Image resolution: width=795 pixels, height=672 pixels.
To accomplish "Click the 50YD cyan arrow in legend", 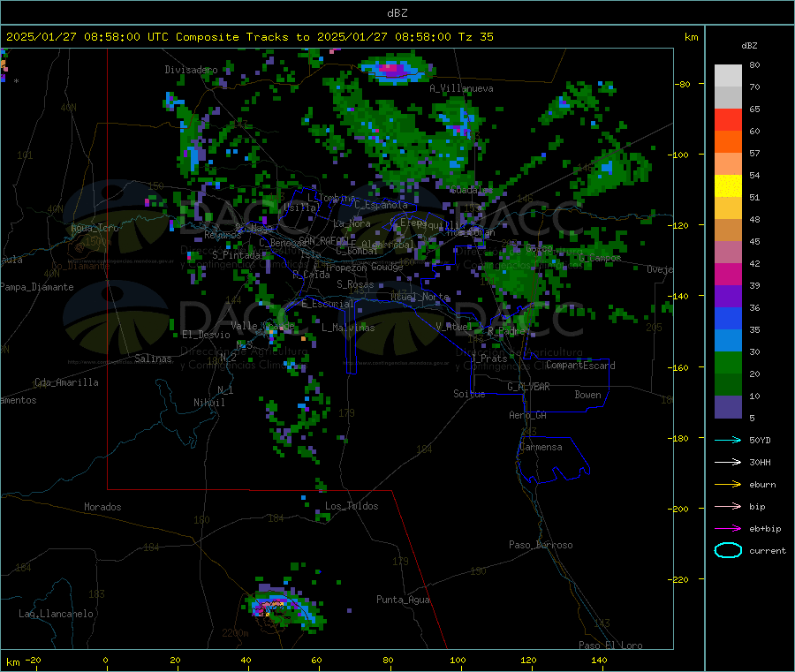I will click(x=728, y=440).
